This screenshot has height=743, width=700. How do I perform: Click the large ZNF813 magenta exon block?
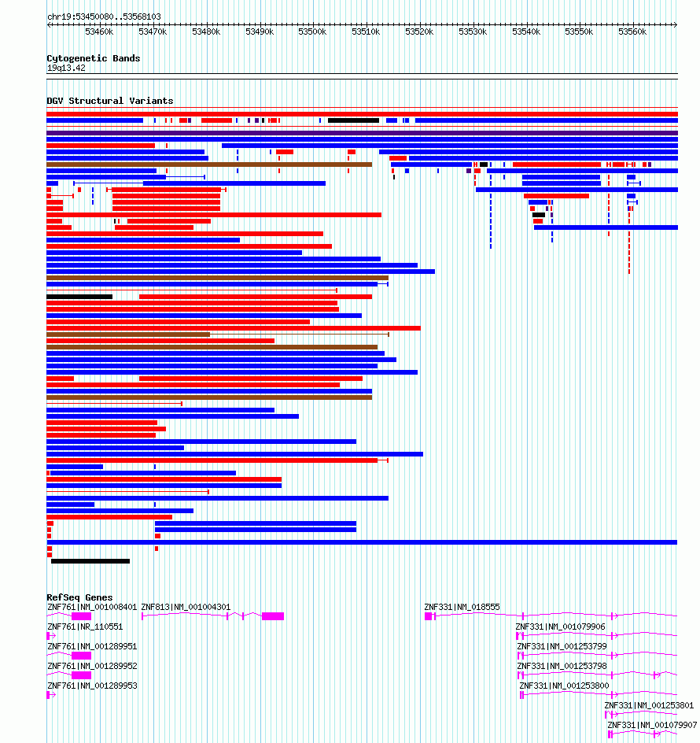(273, 616)
